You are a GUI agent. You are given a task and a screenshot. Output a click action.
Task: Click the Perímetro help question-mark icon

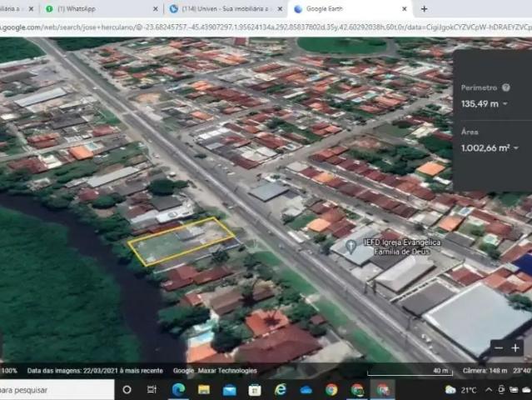pos(506,87)
